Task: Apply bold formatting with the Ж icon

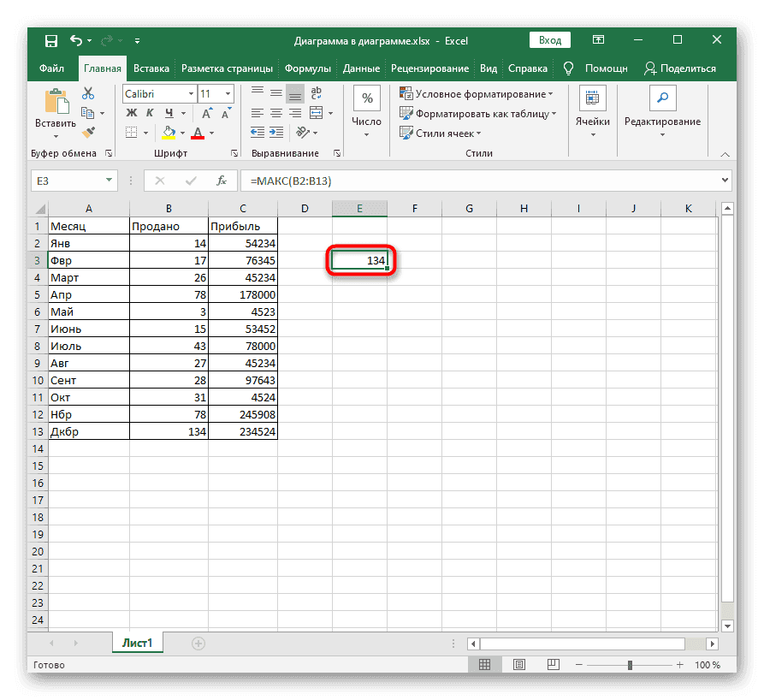Action: (x=130, y=112)
